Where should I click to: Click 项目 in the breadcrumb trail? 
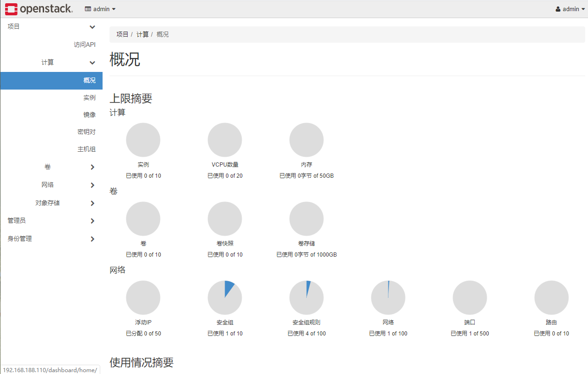click(x=122, y=34)
